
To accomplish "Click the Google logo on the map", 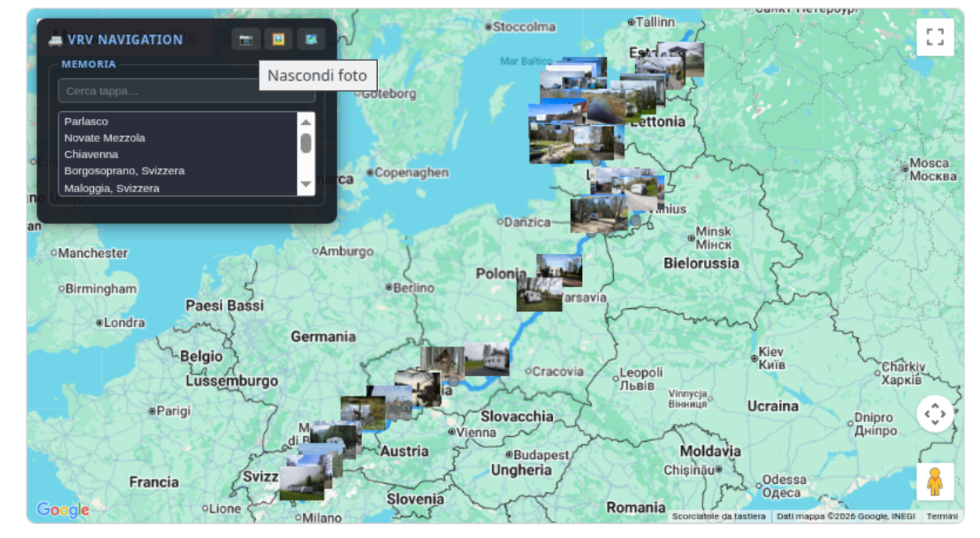I will [63, 511].
